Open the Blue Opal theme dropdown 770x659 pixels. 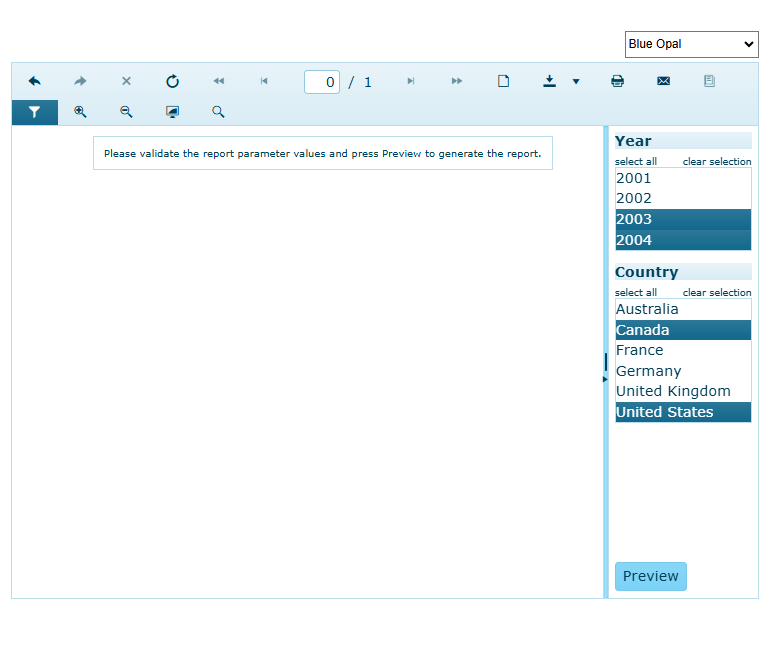coord(691,44)
